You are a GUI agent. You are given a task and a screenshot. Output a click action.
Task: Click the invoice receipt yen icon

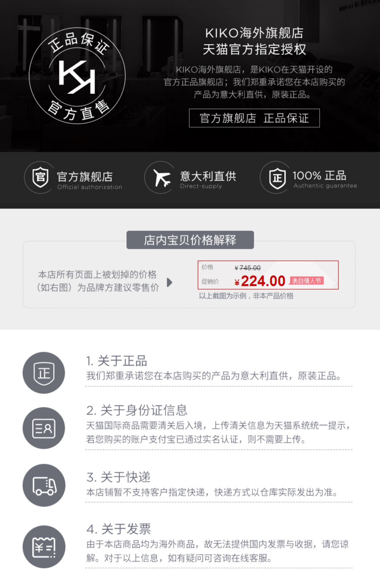click(x=44, y=547)
